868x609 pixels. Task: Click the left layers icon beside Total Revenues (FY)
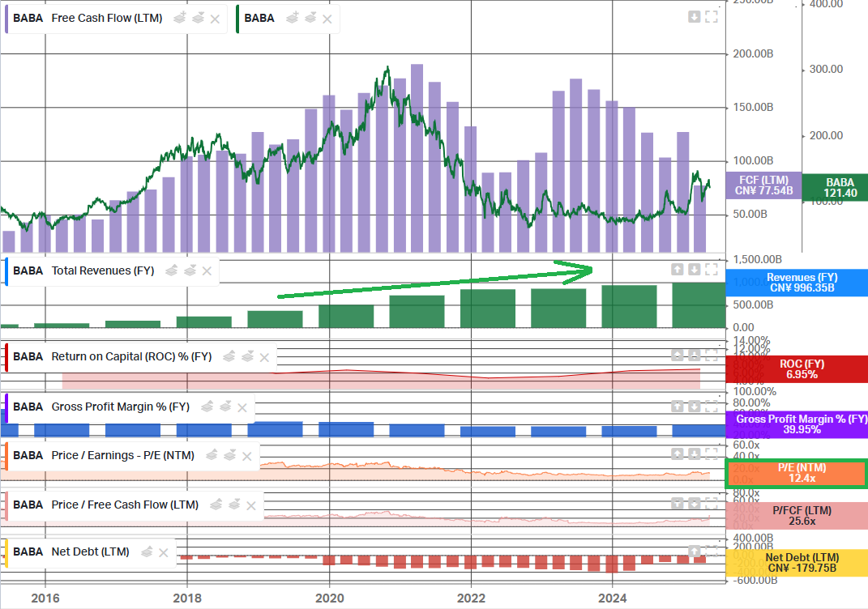172,270
